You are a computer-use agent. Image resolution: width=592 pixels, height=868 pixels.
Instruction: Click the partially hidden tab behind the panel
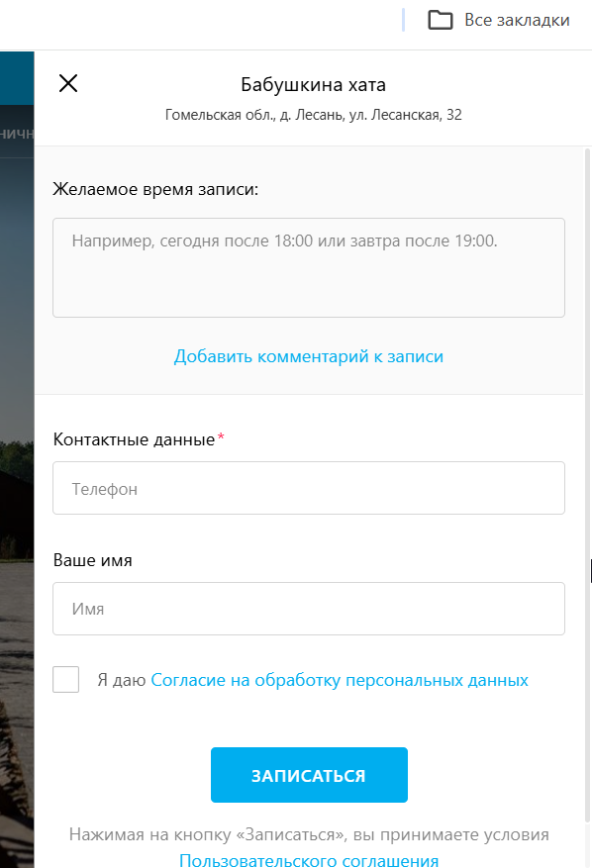click(17, 133)
